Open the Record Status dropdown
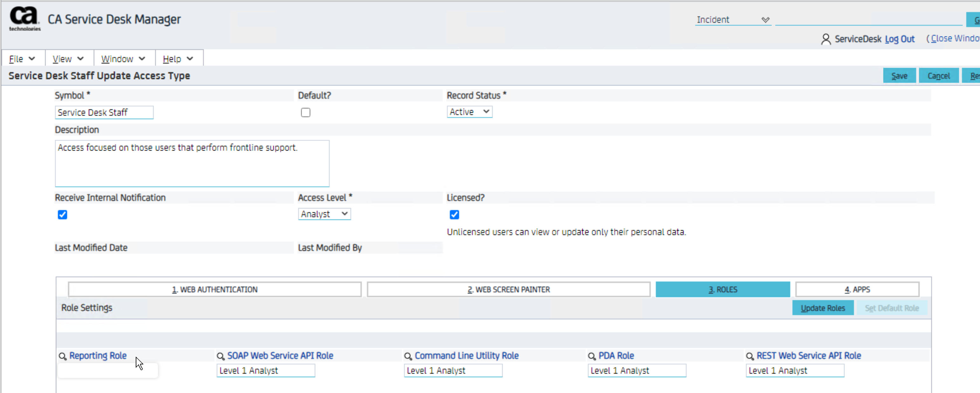Screen dimensions: 980x393 click(469, 112)
